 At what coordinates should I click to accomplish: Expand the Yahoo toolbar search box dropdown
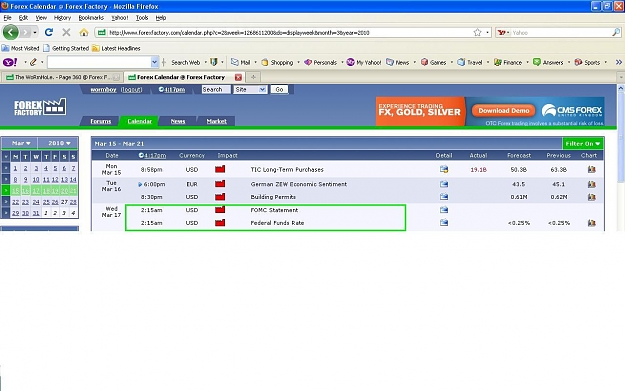(154, 62)
